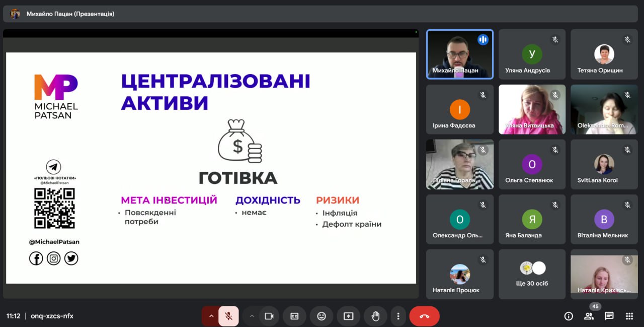
Task: Click the present screen icon
Action: (x=348, y=316)
